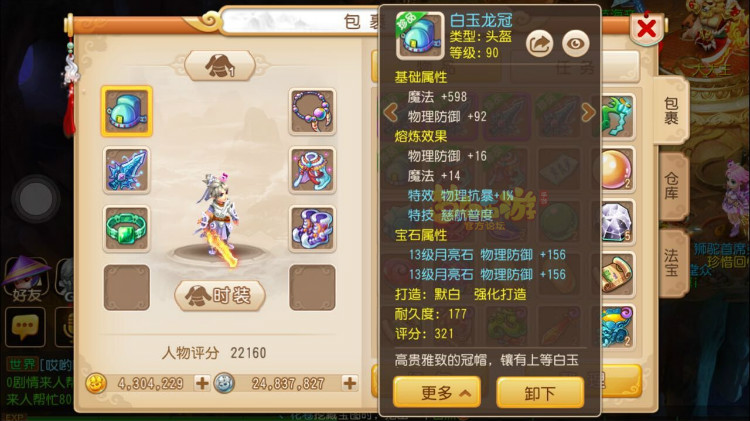Screen dimensions: 750x421
Task: Select the equipped white jade helmet slot
Action: tap(127, 111)
